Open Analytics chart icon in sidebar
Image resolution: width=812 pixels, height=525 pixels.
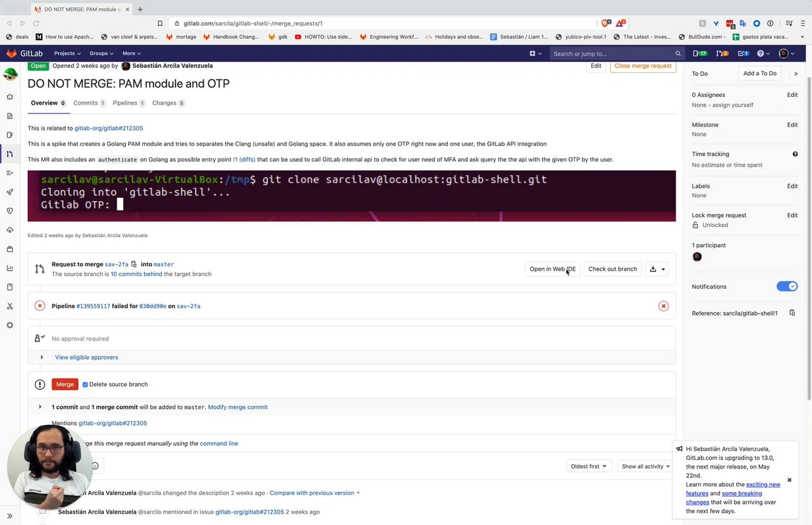click(x=10, y=268)
